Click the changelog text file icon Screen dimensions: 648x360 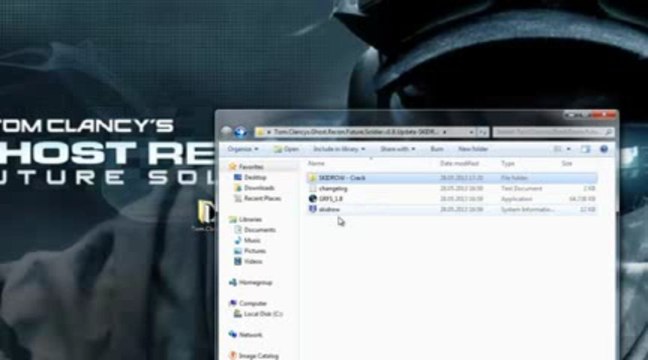click(313, 188)
